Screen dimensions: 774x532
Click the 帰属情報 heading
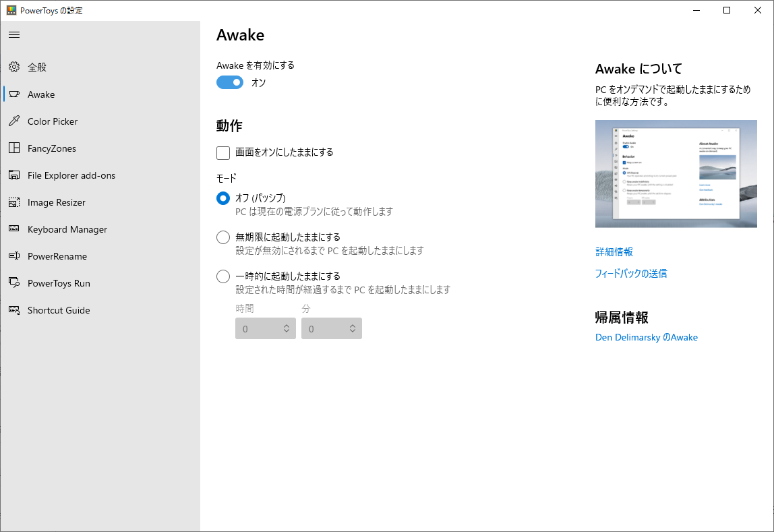point(622,318)
